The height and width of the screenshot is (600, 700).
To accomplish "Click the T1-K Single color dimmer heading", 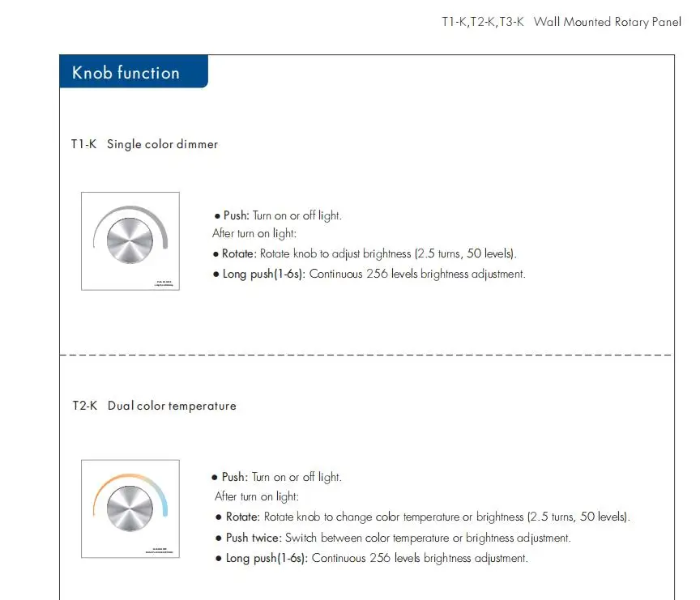I will pos(144,144).
